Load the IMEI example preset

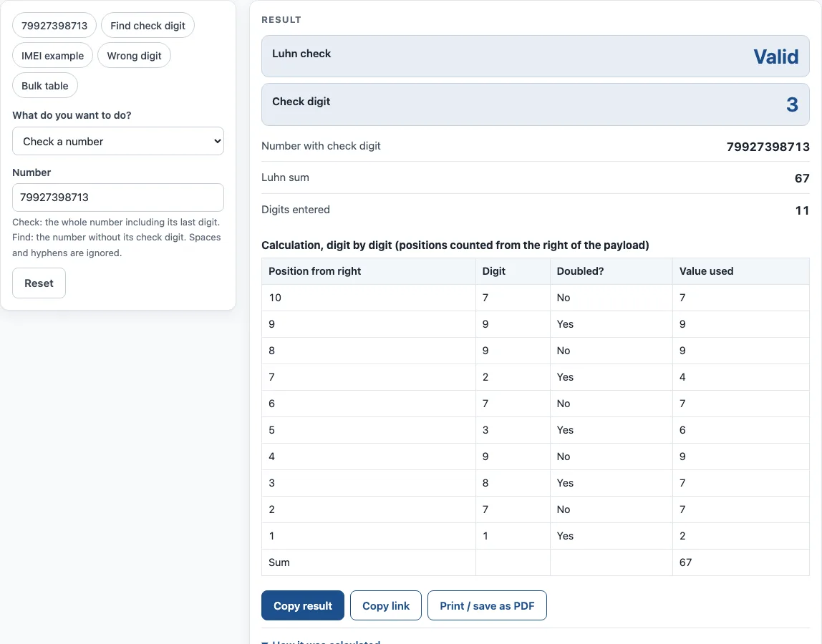(52, 56)
